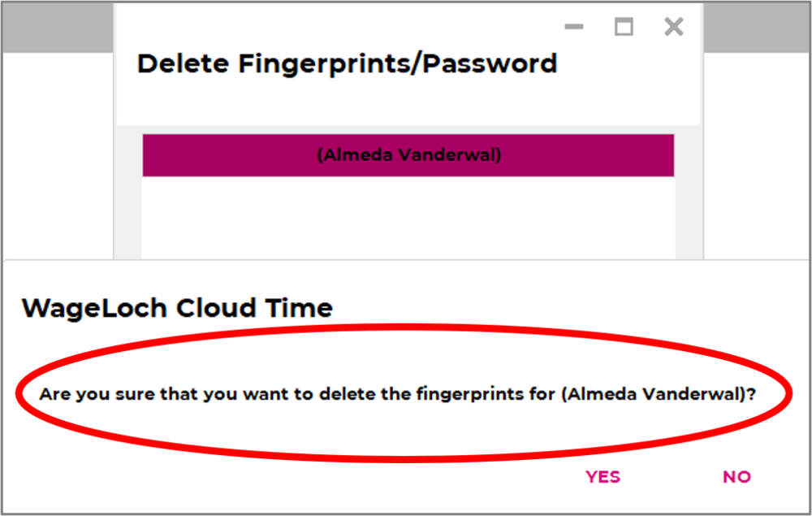Viewport: 812px width, 516px height.
Task: Click YES to confirm fingerprint deletion
Action: (603, 477)
